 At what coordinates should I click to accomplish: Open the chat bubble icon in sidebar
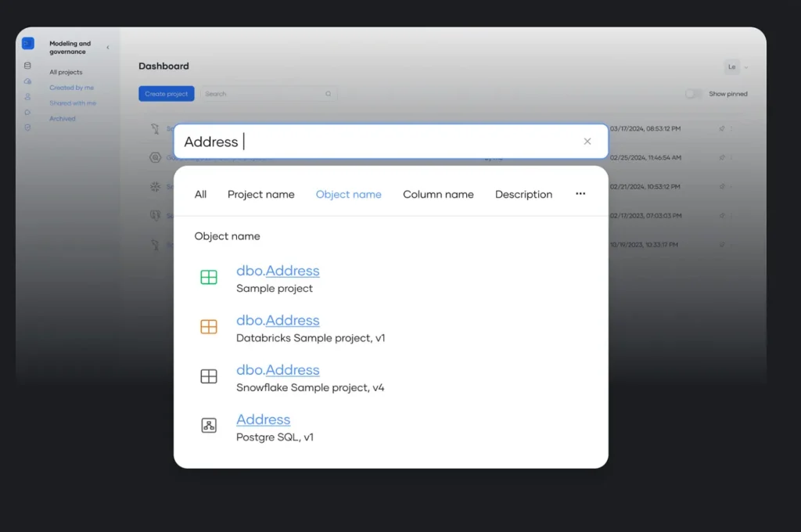(27, 112)
